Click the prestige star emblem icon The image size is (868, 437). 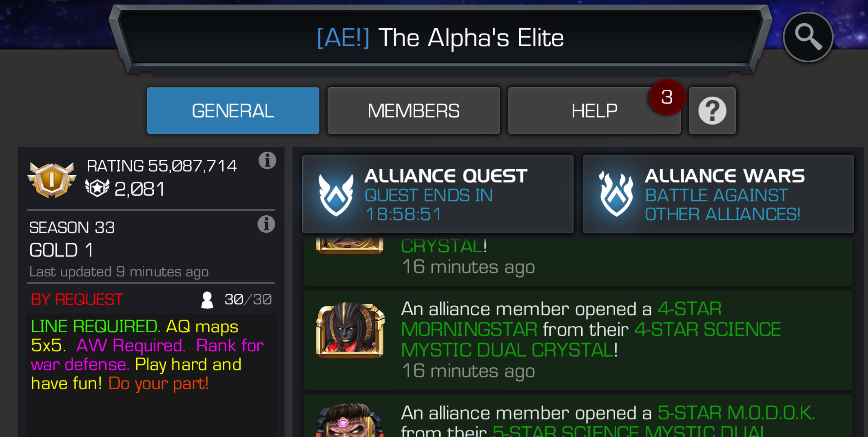click(x=97, y=188)
